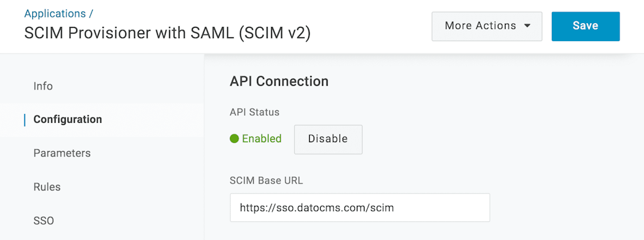Screen dimensions: 644x240
Task: Click the green Enabled status text
Action: point(261,139)
